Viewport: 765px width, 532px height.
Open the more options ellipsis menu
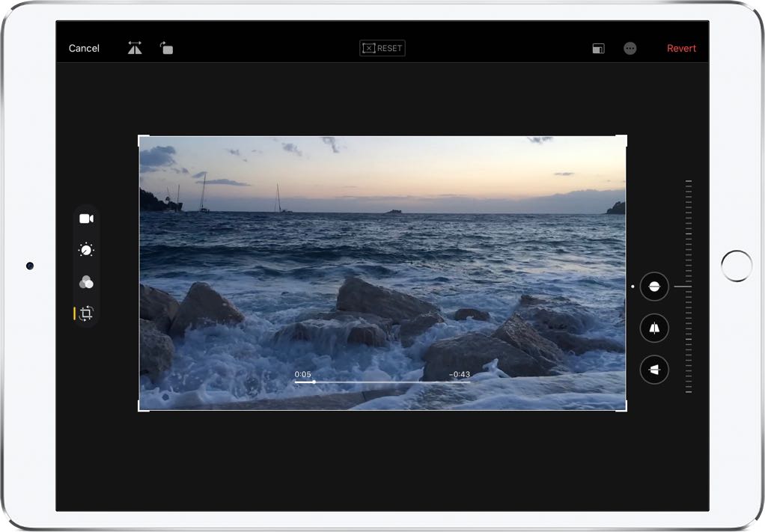(x=630, y=48)
